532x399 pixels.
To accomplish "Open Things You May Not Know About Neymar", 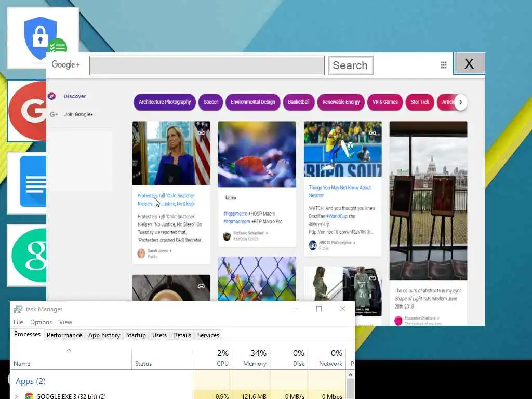I will coord(340,191).
